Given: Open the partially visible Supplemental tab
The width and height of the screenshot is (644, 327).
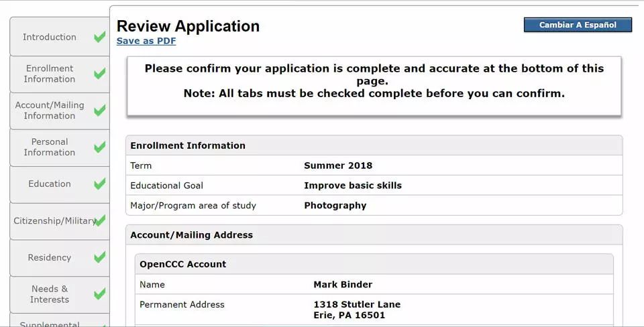Looking at the screenshot, I should pos(60,321).
